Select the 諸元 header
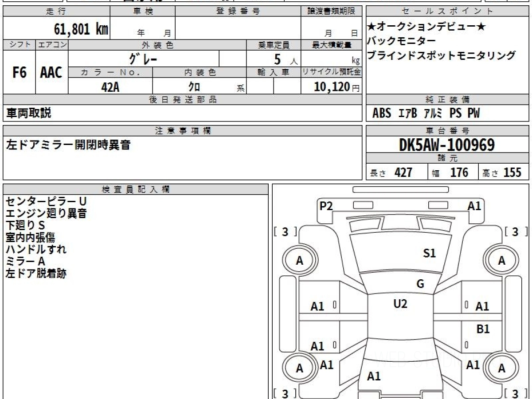The image size is (532, 399). 448,158
